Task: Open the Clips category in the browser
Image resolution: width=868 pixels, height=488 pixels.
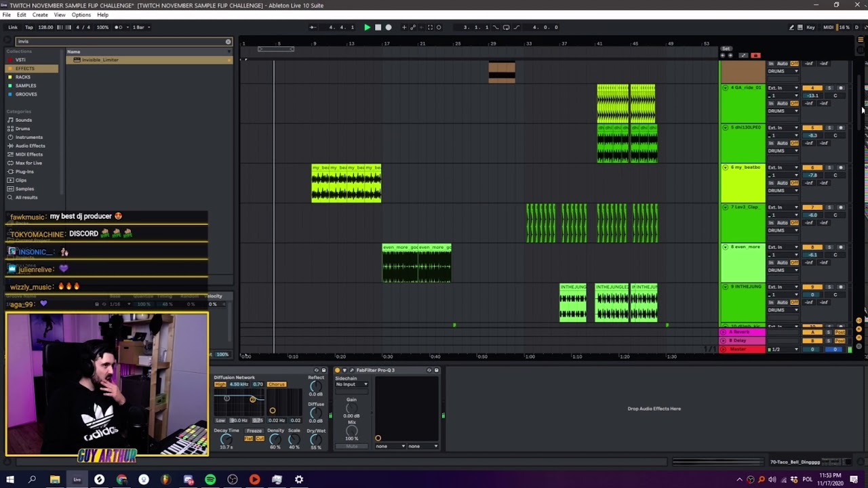Action: 21,180
